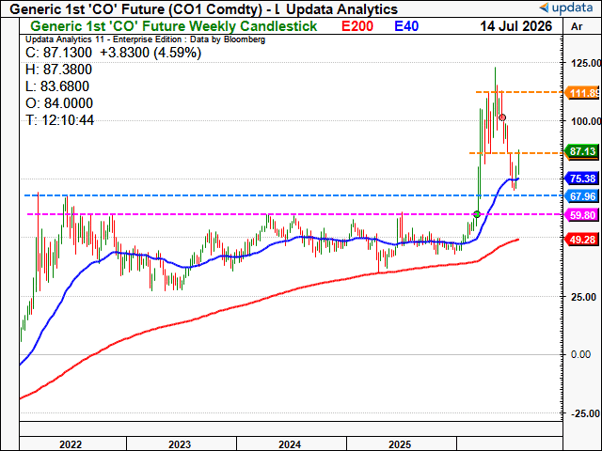Viewport: 602px width, 451px height.
Task: Select the light blue 67.96 level tag
Action: tap(582, 196)
